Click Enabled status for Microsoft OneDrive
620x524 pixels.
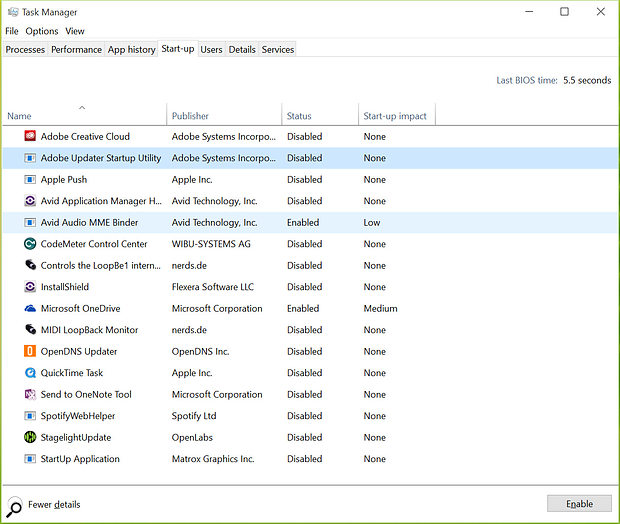click(303, 308)
